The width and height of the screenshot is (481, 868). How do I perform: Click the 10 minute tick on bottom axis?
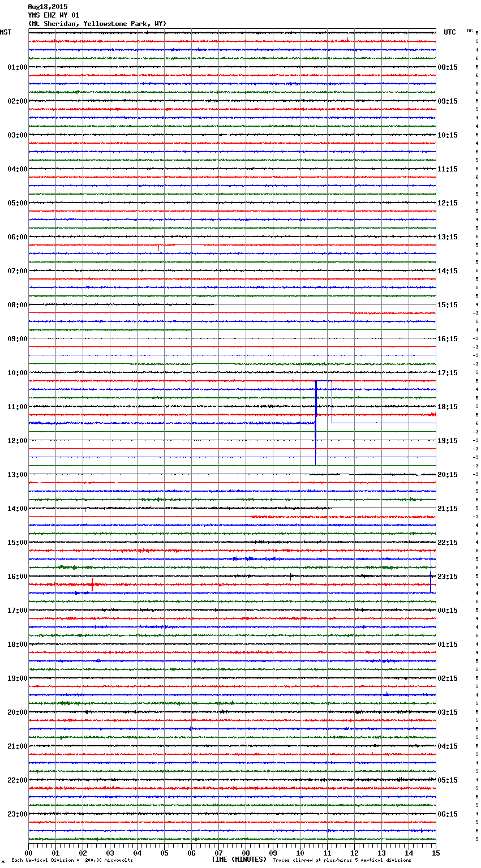point(300,853)
